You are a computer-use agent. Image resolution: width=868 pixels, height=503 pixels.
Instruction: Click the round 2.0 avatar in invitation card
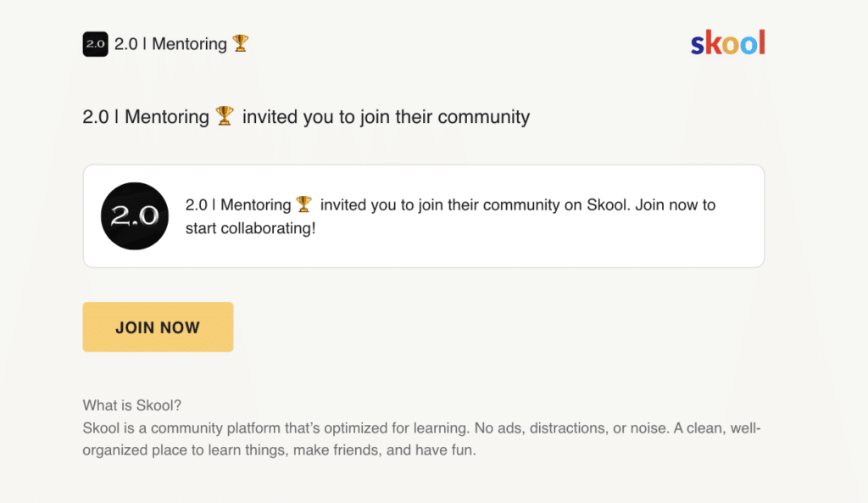pyautogui.click(x=135, y=216)
